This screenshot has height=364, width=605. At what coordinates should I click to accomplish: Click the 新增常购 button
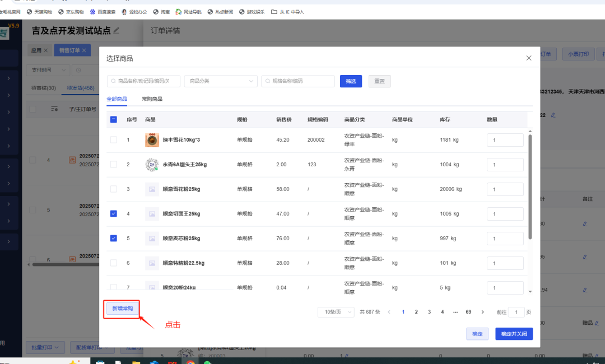[122, 309]
